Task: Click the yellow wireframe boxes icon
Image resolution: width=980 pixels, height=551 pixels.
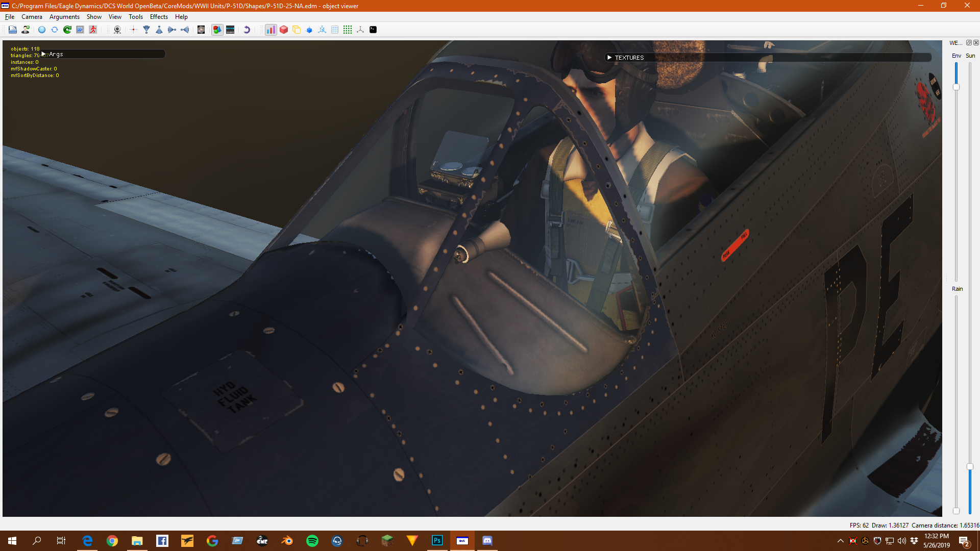Action: click(x=297, y=30)
